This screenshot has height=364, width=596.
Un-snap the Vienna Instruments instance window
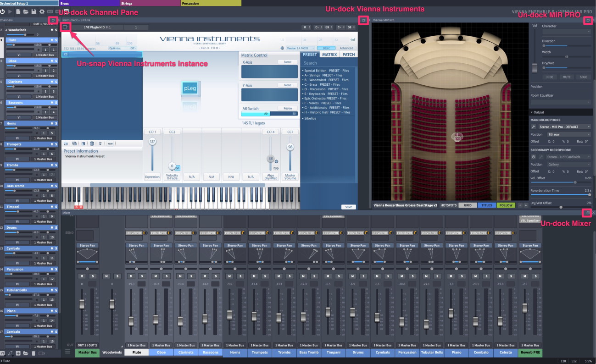point(65,28)
